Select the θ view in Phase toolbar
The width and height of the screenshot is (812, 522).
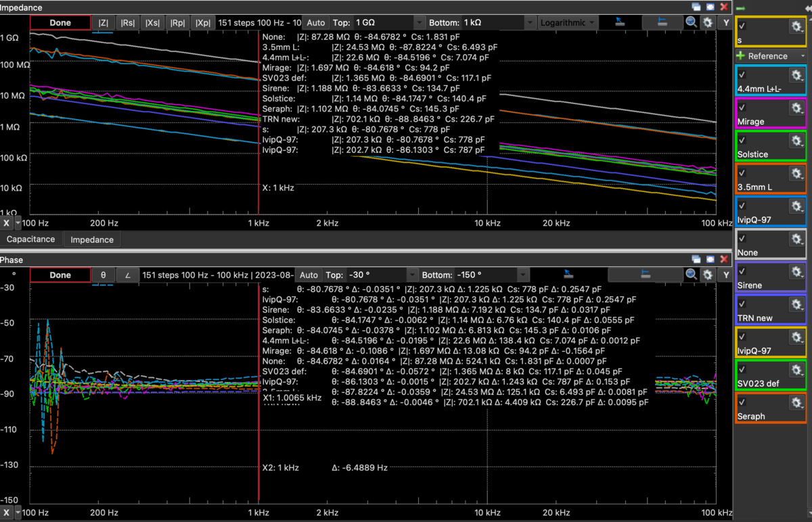104,275
